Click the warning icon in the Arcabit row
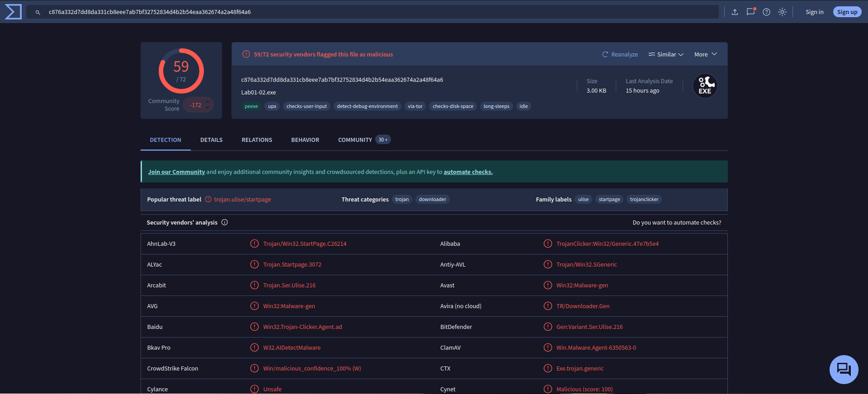 click(x=255, y=285)
